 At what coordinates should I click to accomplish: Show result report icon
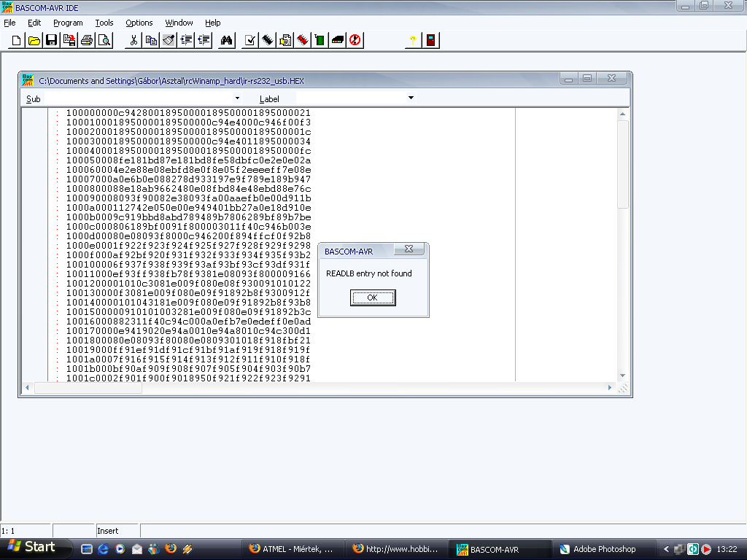[285, 41]
